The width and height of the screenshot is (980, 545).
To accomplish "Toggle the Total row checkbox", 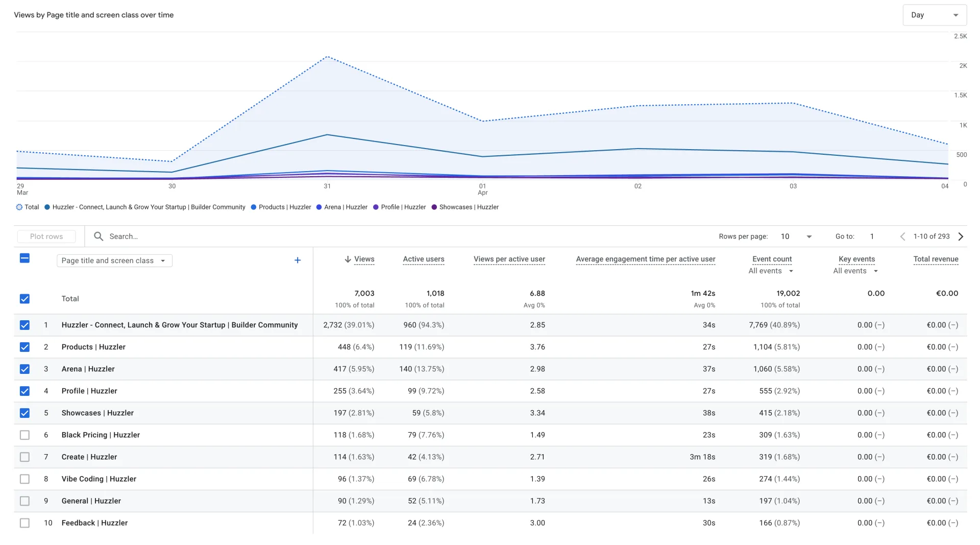I will (24, 299).
